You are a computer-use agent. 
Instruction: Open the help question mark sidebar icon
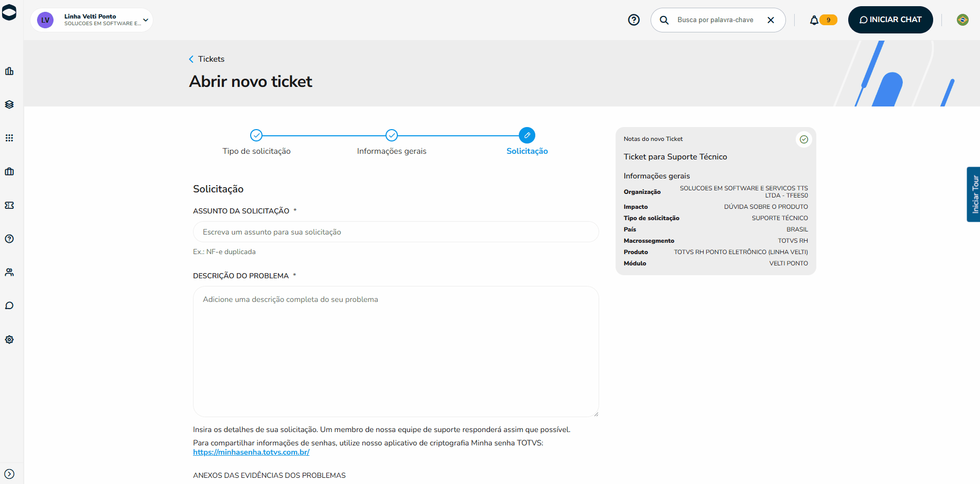coord(9,239)
